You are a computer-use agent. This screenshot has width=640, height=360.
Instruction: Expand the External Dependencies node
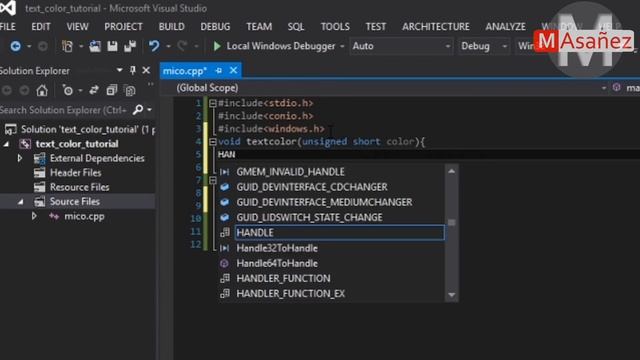pos(19,158)
